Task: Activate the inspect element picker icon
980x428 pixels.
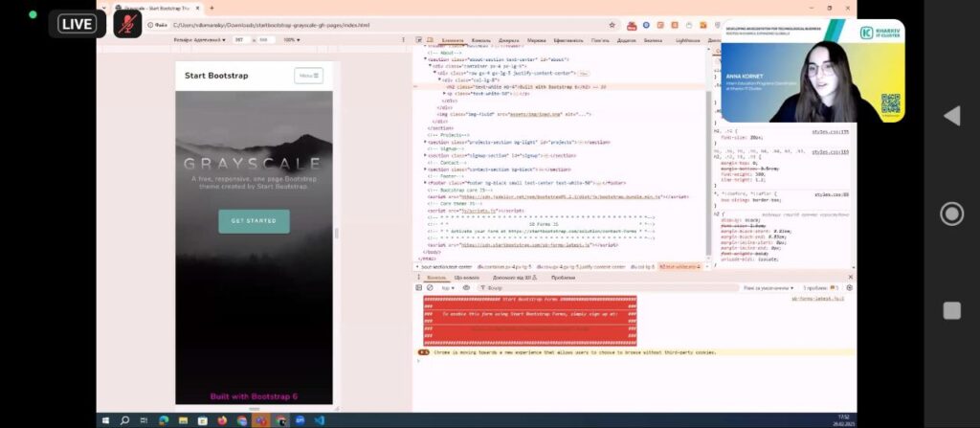Action: (x=419, y=40)
